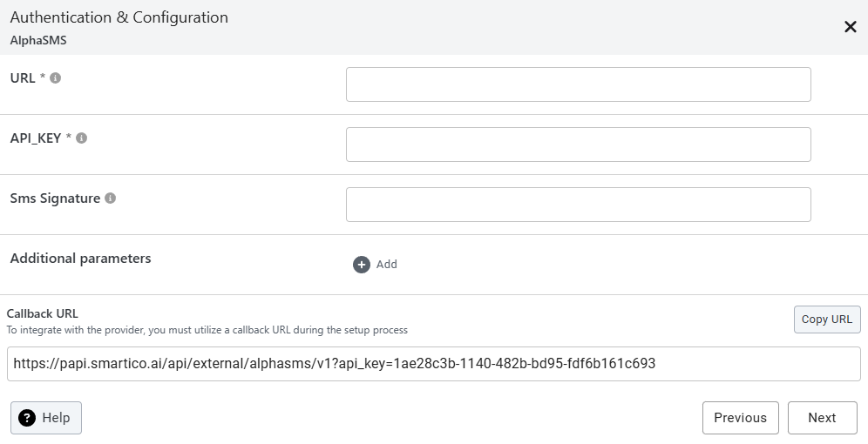
Task: Click the info icon beside URL
Action: click(x=56, y=77)
